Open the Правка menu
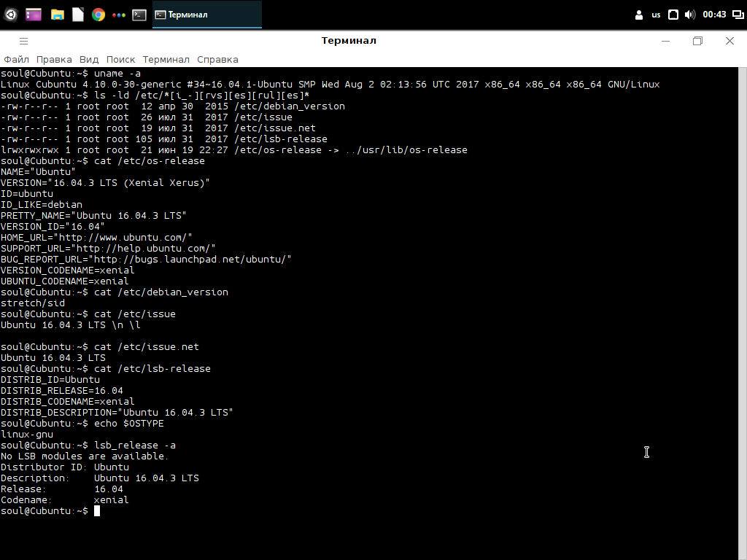 pos(54,60)
